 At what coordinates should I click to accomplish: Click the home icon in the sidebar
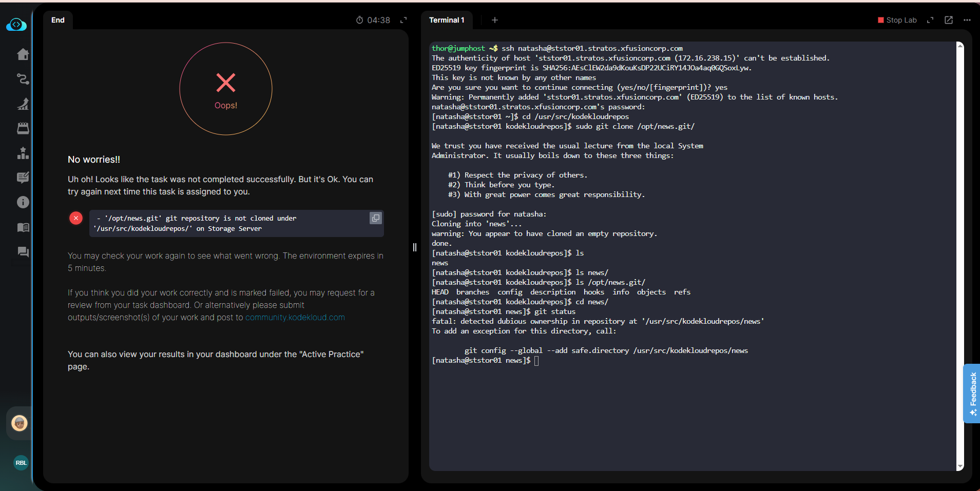click(23, 54)
